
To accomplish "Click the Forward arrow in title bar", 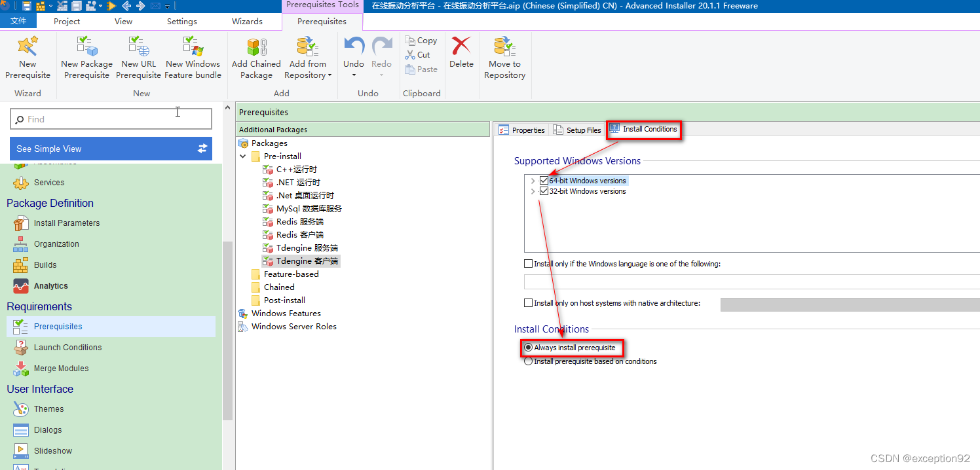I will point(140,6).
